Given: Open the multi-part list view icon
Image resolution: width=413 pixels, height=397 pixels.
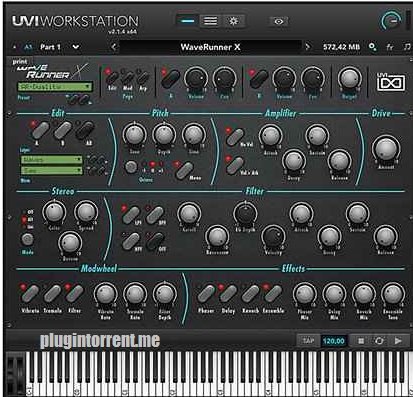Looking at the screenshot, I should pos(210,21).
